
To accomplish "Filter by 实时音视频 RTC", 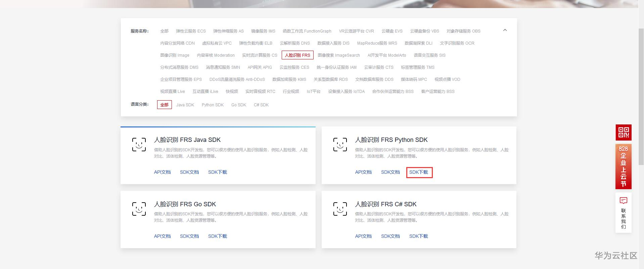I will [260, 92].
